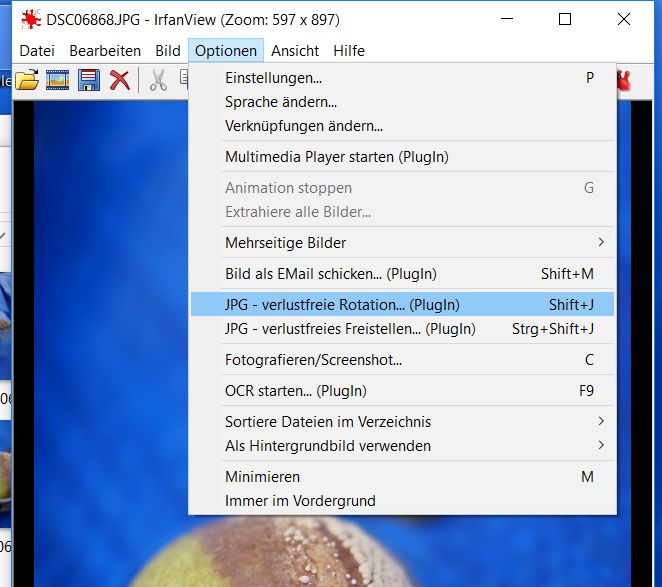Close the Optionen menu header
662x587 pixels.
tap(226, 51)
